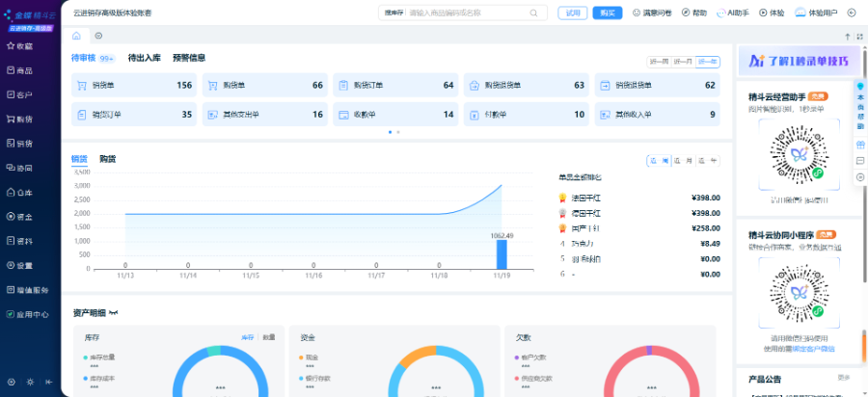Switch to the 待审核 pending review tab
Viewport: 868px width, 397px height.
[x=84, y=58]
